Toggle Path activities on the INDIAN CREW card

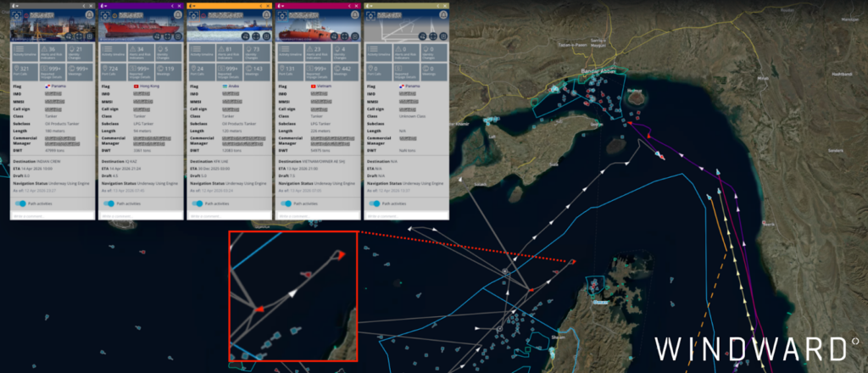point(20,203)
